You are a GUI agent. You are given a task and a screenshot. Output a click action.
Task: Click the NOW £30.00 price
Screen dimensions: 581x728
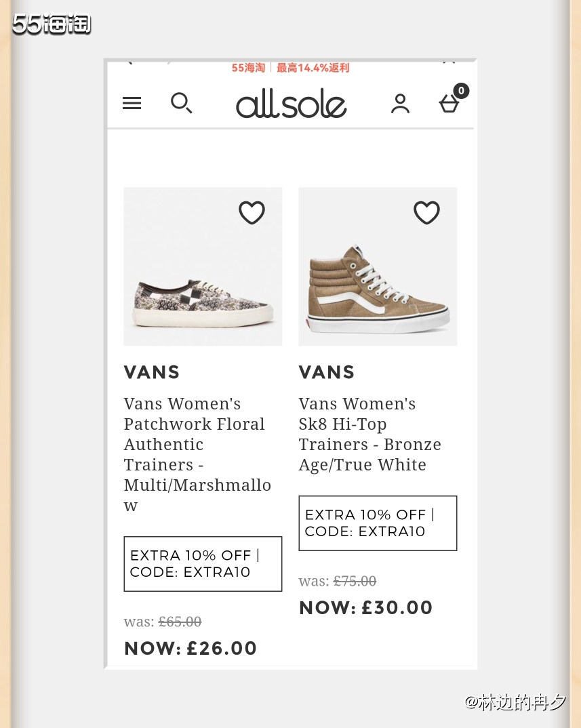tap(366, 607)
